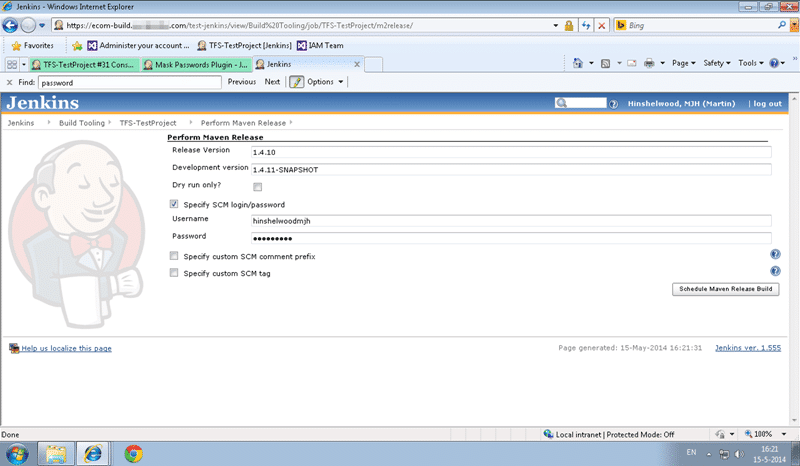Open the Safety menu
Screen dimensions: 800x466
[x=717, y=63]
